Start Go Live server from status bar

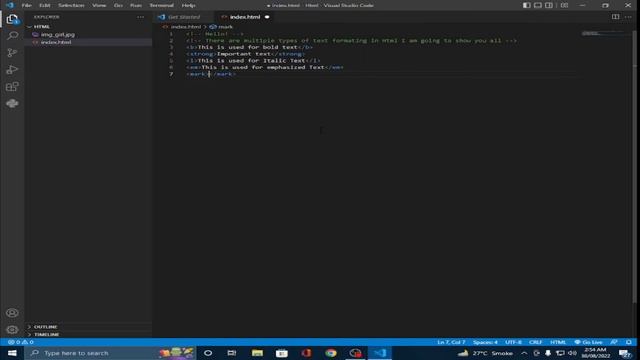pos(589,342)
